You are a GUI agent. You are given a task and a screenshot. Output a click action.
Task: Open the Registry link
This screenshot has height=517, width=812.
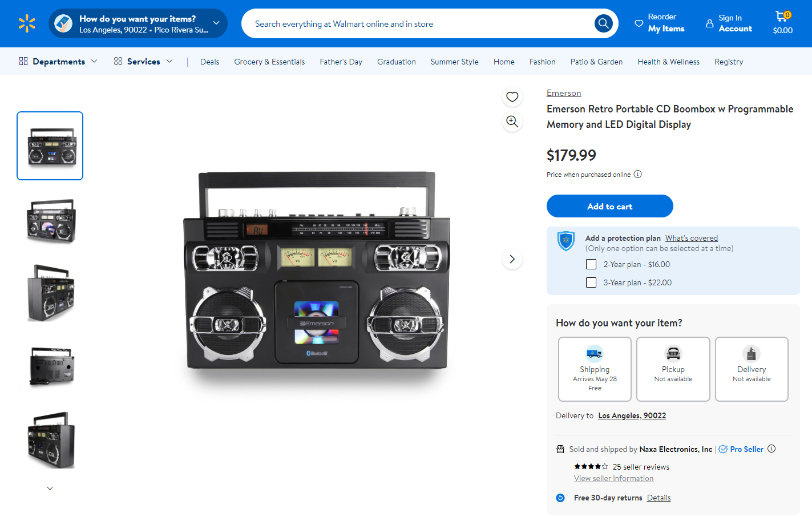[729, 62]
